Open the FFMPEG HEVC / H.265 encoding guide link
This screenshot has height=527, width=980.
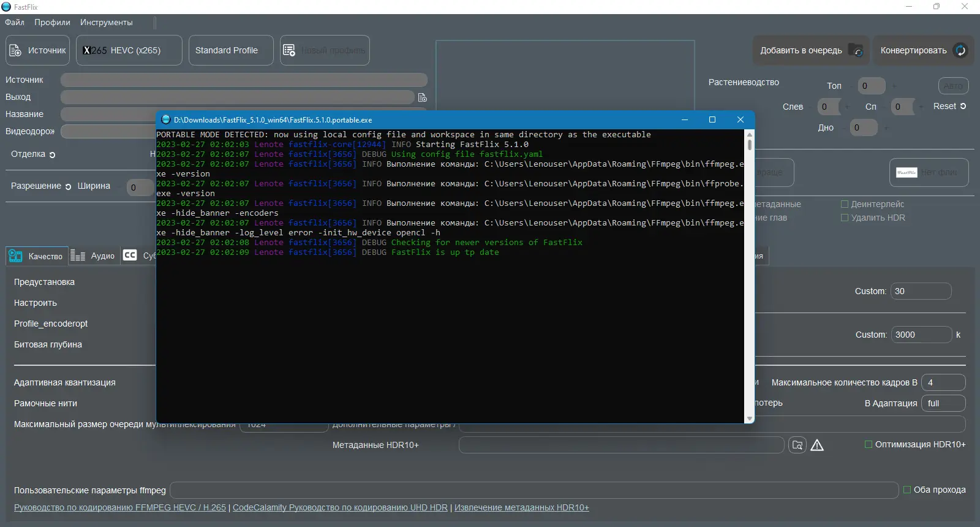pyautogui.click(x=120, y=507)
